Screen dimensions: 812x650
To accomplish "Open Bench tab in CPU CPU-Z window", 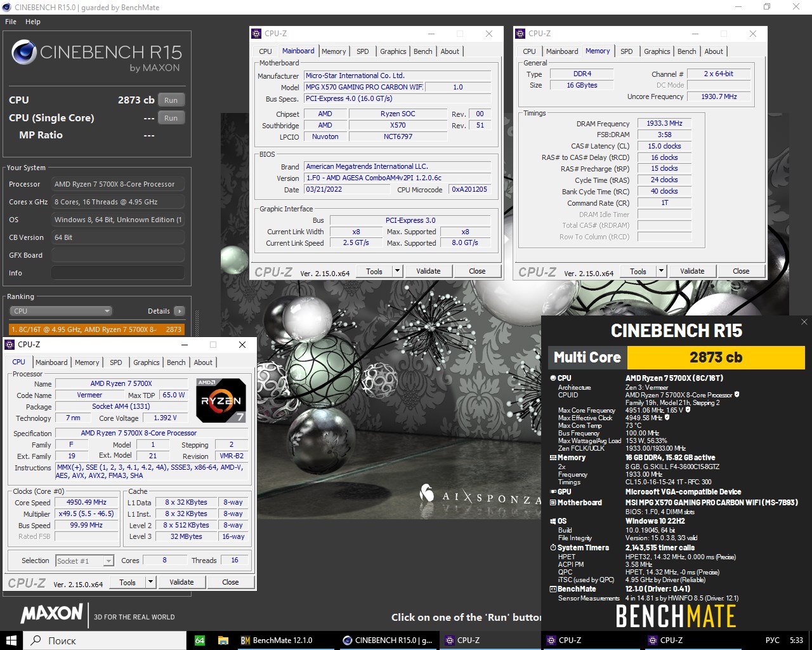I will point(176,362).
